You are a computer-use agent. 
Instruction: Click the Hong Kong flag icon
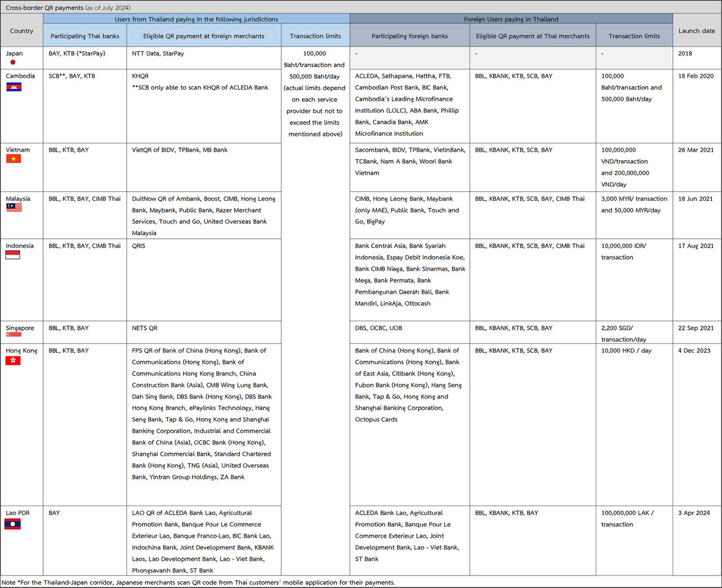[x=13, y=361]
